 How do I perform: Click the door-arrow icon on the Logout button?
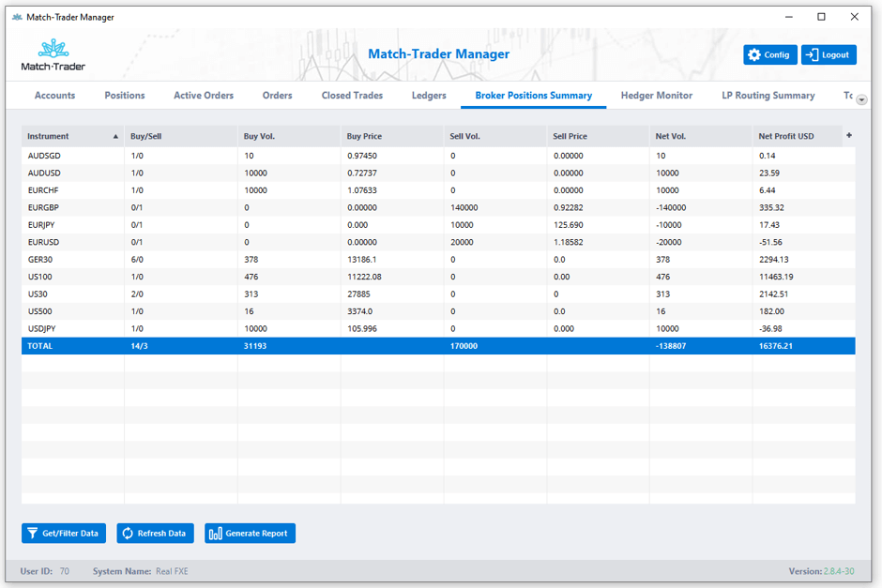click(813, 54)
